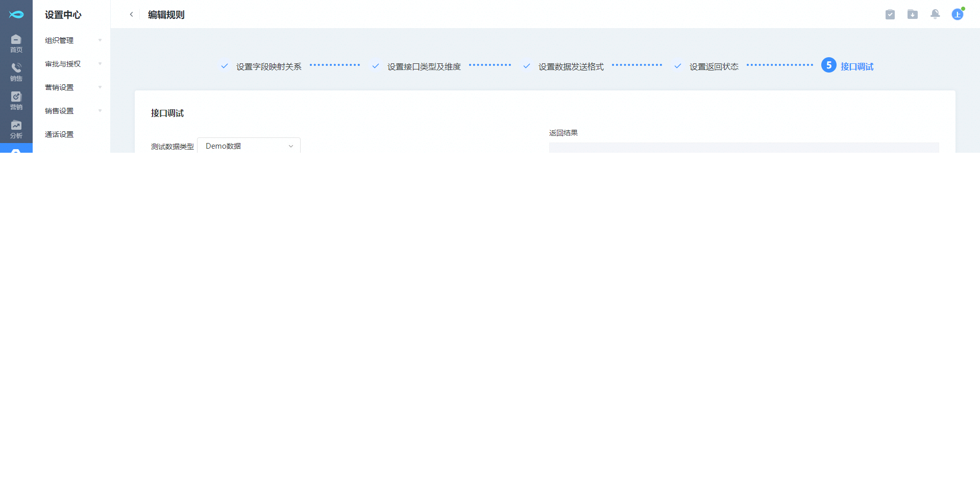
Task: Open the 营销 marketing section
Action: tap(16, 101)
